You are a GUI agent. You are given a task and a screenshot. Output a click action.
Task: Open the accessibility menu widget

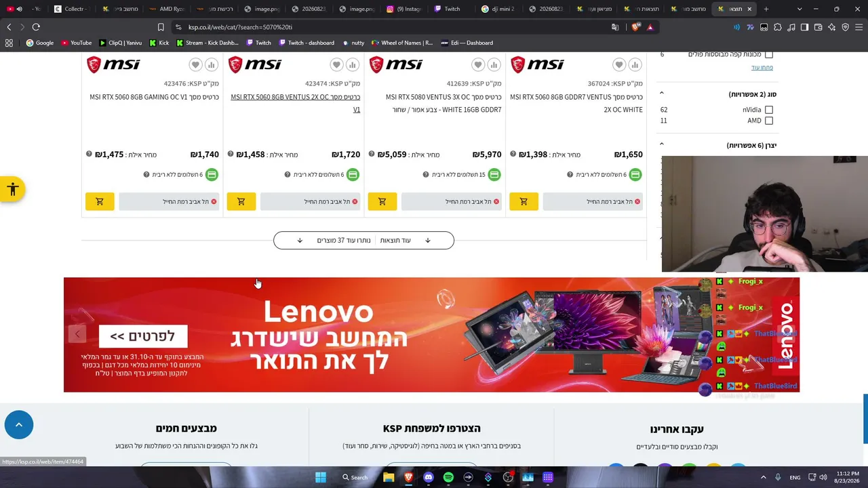12,189
